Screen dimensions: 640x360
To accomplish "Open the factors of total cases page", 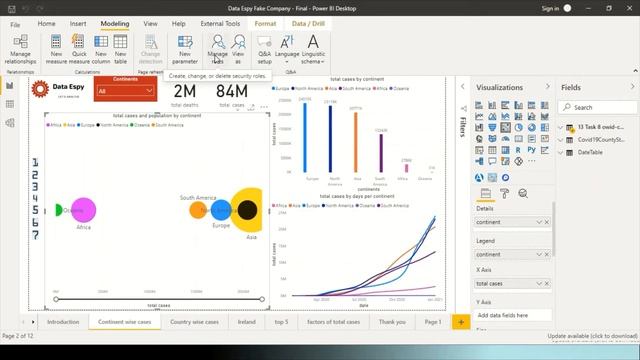I will point(333,322).
